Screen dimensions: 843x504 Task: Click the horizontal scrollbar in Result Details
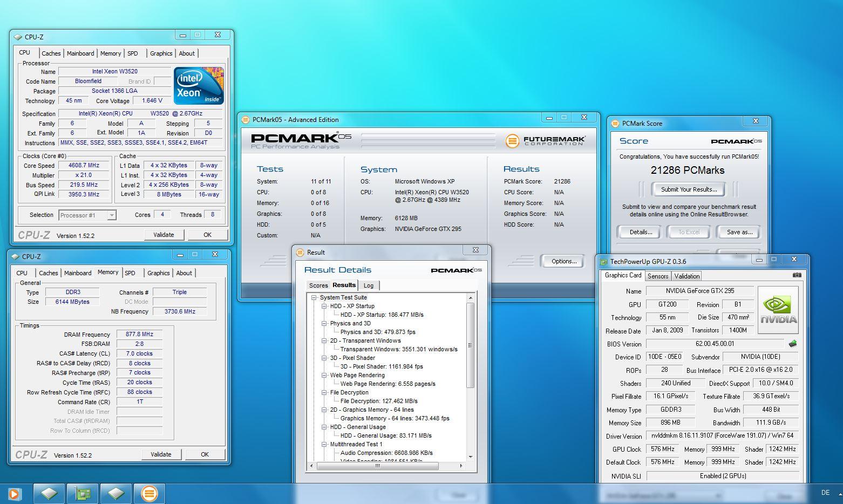coord(378,465)
